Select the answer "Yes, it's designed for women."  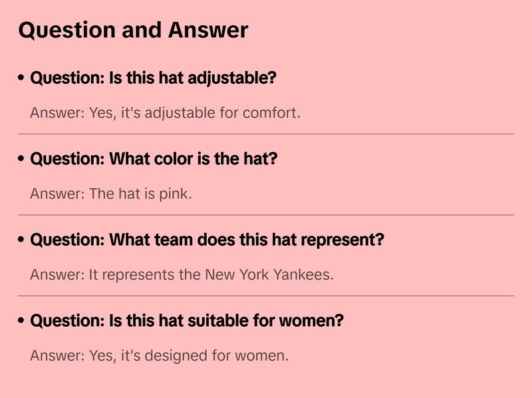[x=160, y=355]
